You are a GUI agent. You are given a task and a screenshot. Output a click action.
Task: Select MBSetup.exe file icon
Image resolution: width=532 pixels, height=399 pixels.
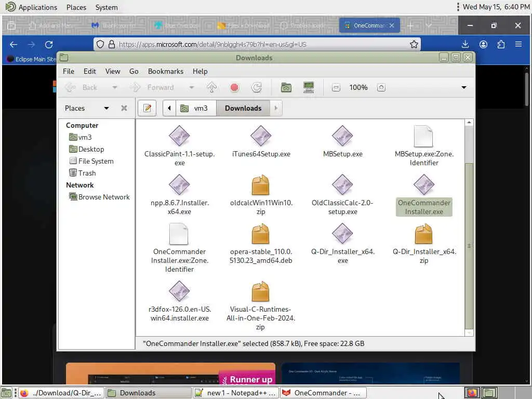tap(342, 136)
